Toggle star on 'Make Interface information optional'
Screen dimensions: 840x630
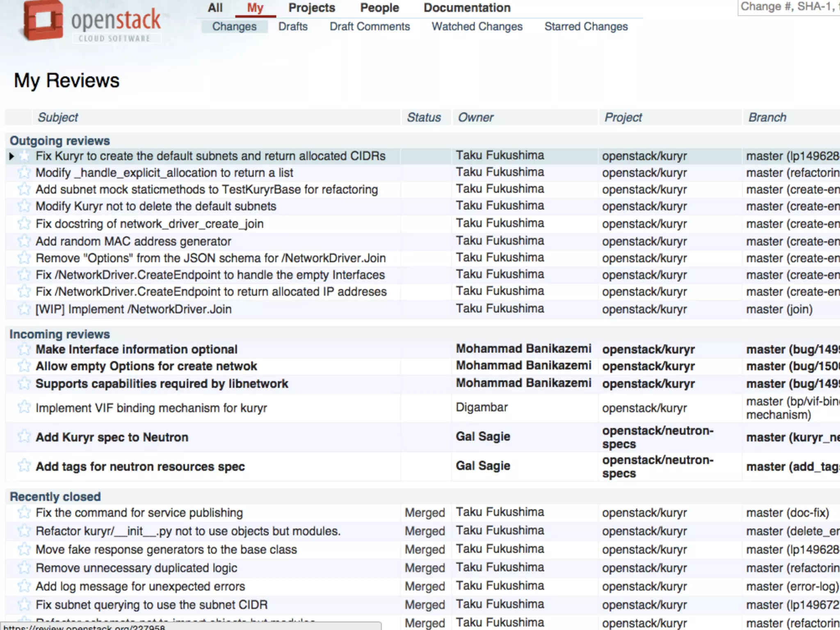tap(24, 349)
